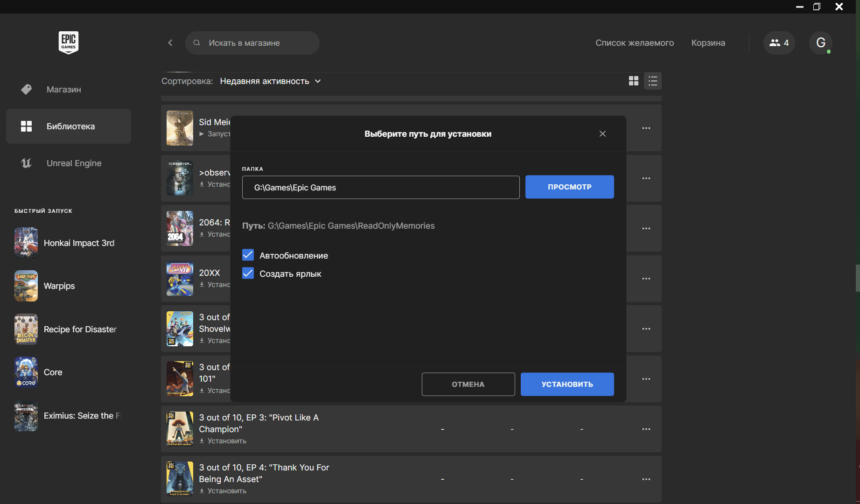The image size is (860, 504).
Task: Open the Сортировка Недавняя активность dropdown
Action: pyautogui.click(x=270, y=81)
